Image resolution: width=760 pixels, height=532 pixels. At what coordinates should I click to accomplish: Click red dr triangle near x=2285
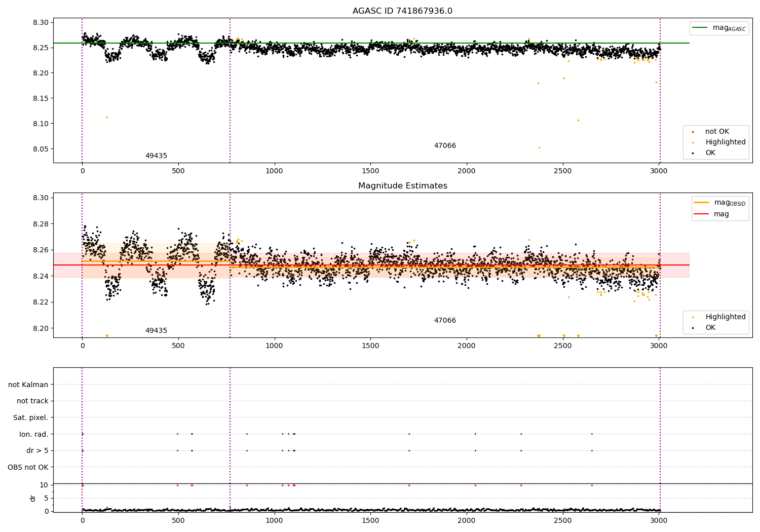(x=521, y=485)
